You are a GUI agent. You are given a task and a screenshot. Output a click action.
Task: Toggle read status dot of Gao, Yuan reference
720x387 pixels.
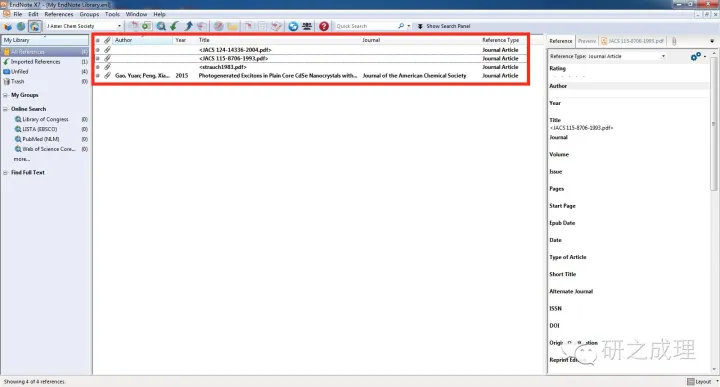point(97,76)
